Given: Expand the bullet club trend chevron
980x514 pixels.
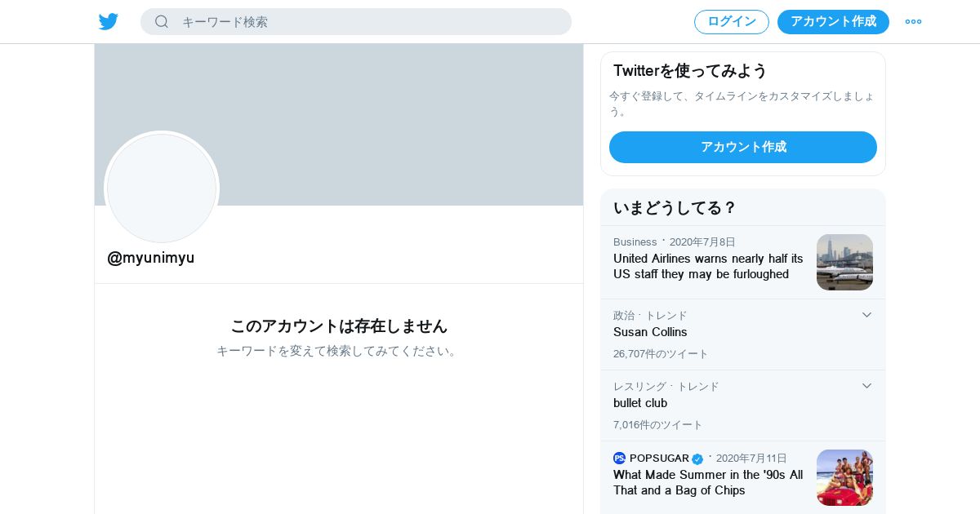Looking at the screenshot, I should coord(866,386).
